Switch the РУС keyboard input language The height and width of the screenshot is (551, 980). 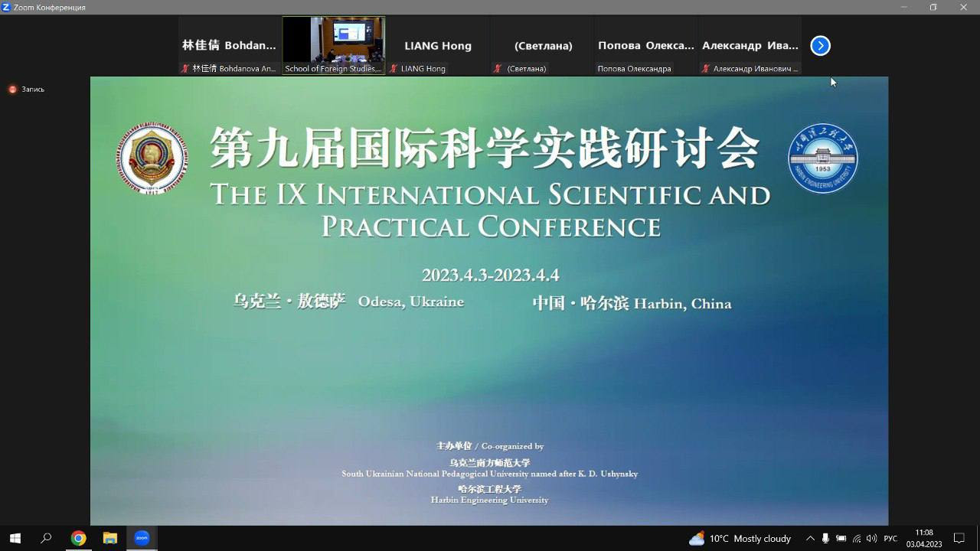coord(890,539)
